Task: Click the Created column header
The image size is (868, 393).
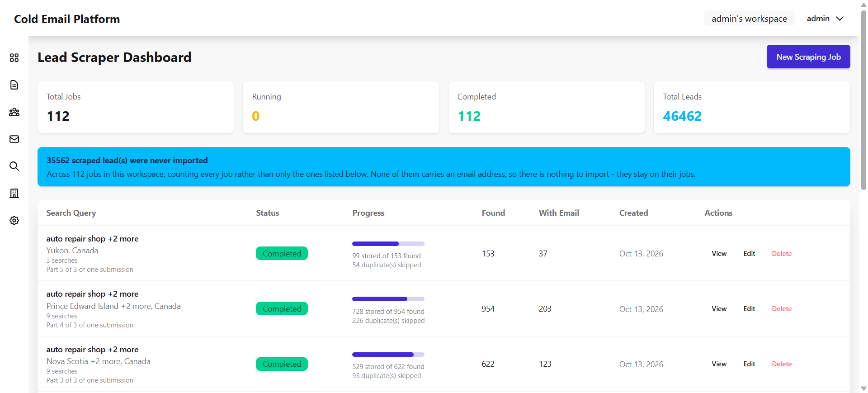Action: pos(633,213)
